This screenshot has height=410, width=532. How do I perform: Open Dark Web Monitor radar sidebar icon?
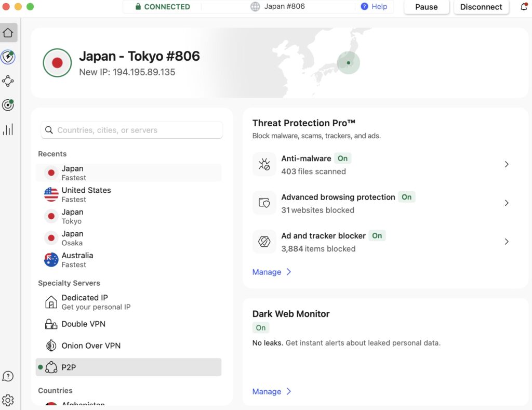(x=8, y=105)
